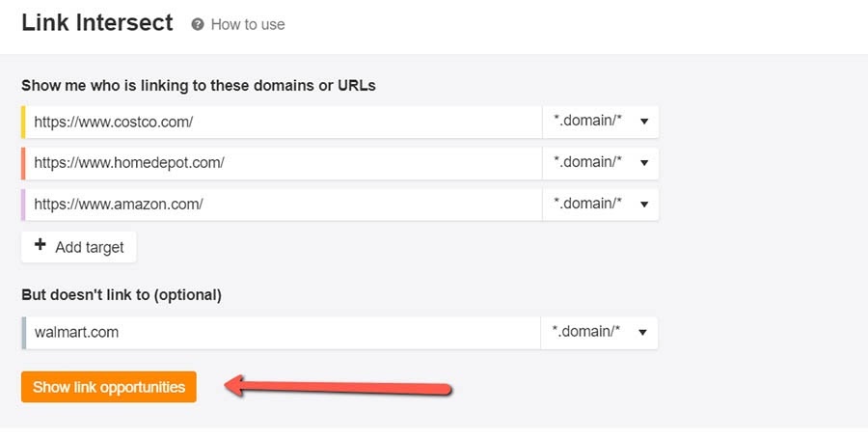Expand the mode dropdown for the homedepot.com row
The width and height of the screenshot is (868, 439).
tap(600, 163)
